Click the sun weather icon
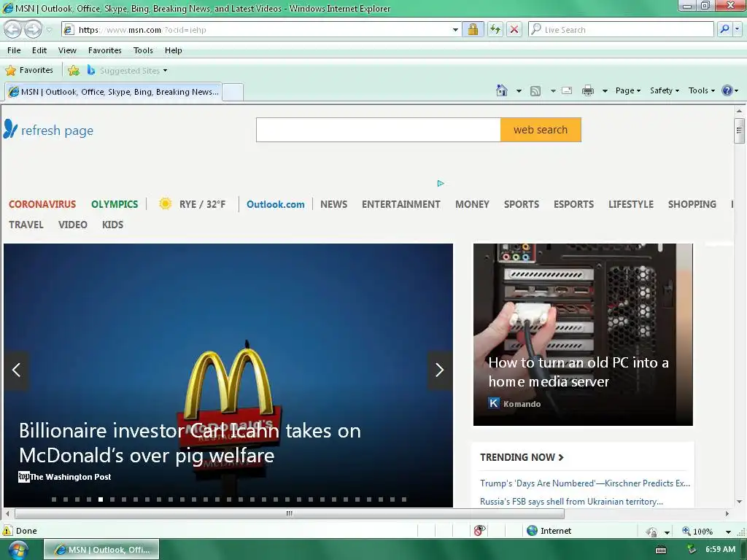This screenshot has width=747, height=560. [x=166, y=204]
